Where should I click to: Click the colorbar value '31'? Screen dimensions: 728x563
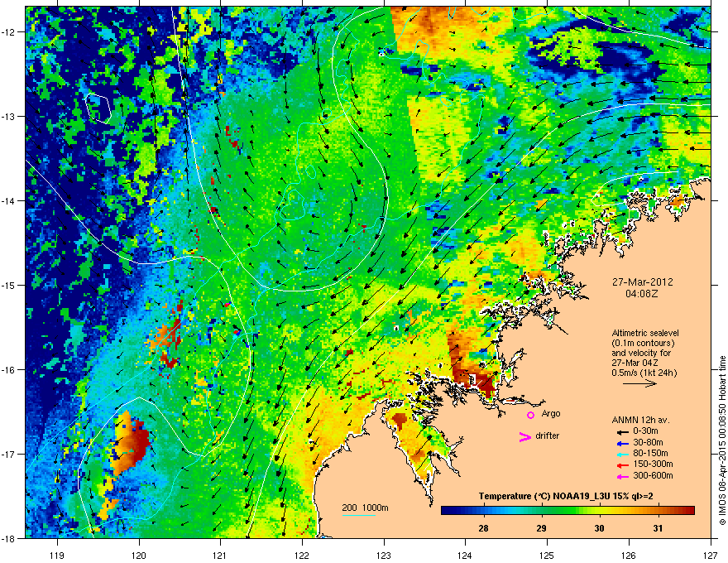pyautogui.click(x=658, y=528)
